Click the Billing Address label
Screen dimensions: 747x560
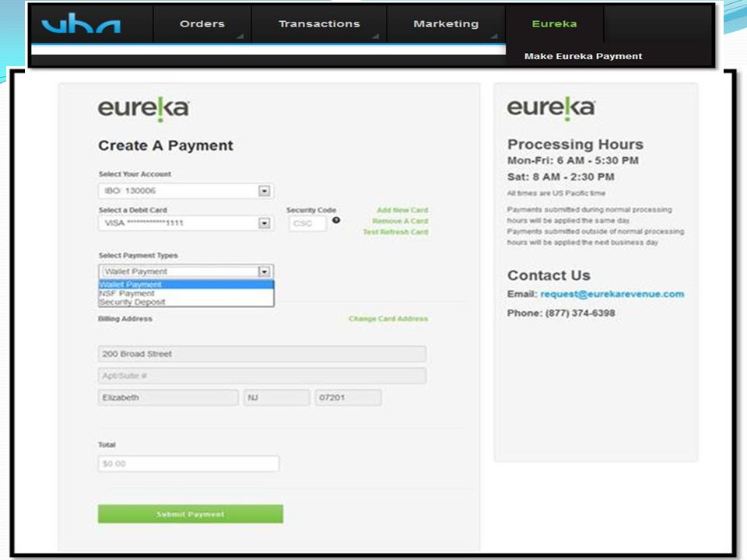tap(125, 319)
